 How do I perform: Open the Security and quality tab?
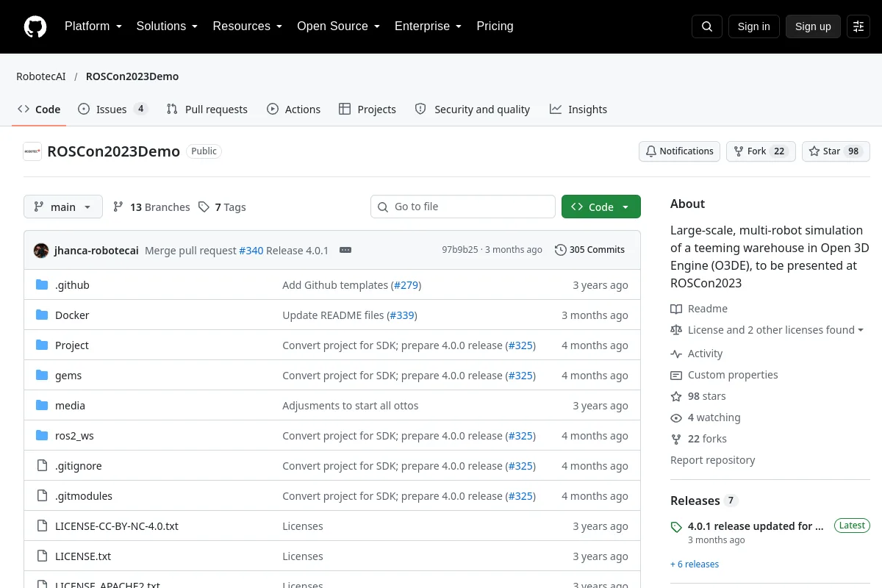pyautogui.click(x=473, y=110)
